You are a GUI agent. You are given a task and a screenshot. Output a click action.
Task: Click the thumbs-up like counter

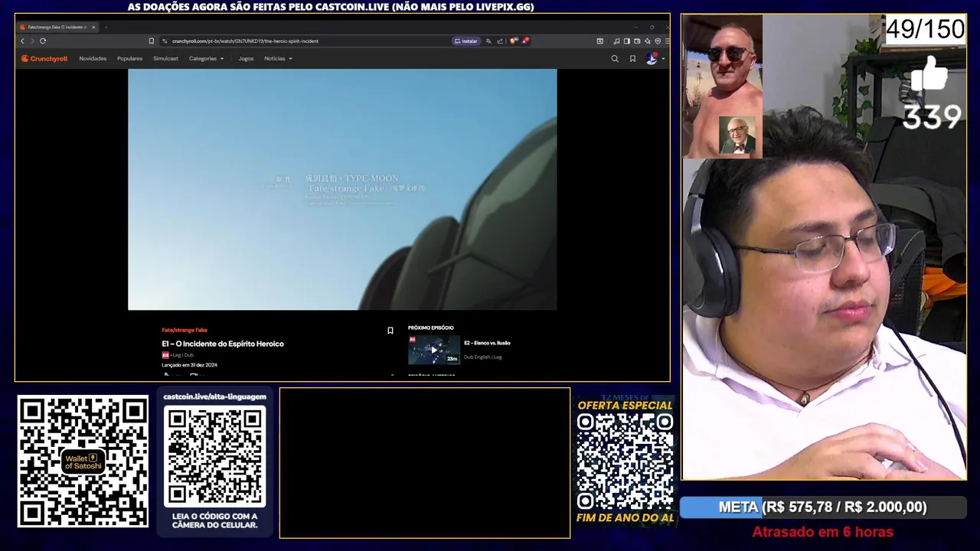point(930,93)
